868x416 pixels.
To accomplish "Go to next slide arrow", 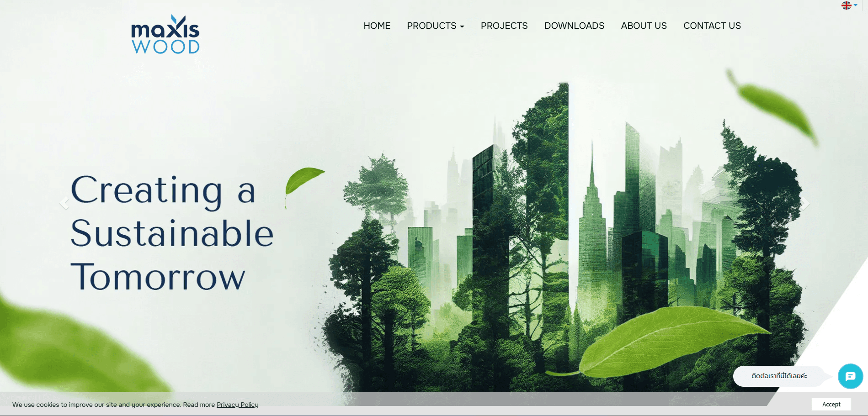I will (805, 204).
